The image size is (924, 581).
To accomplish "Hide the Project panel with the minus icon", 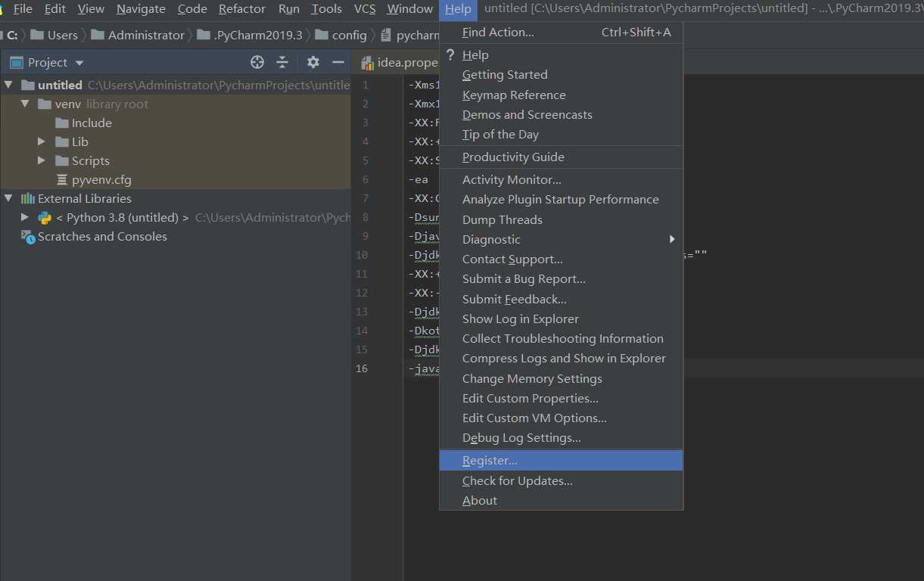I will click(338, 62).
